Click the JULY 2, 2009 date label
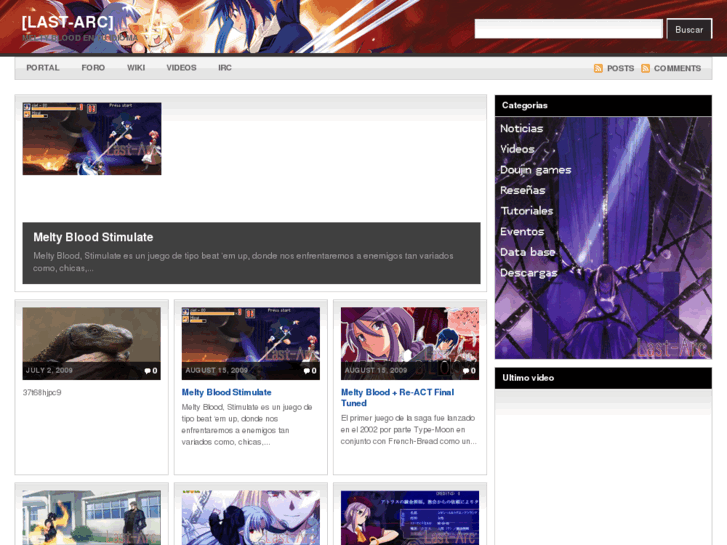Image resolution: width=727 pixels, height=545 pixels. tap(49, 370)
